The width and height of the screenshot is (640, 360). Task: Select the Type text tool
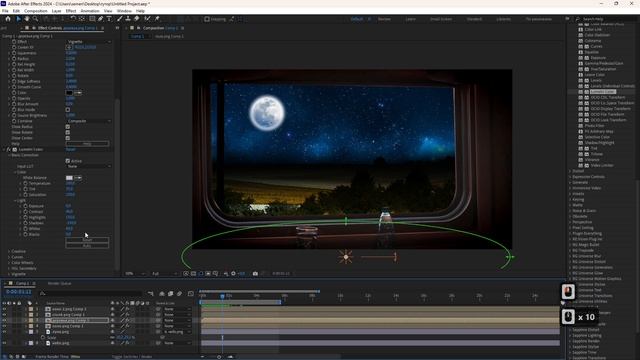[109, 19]
